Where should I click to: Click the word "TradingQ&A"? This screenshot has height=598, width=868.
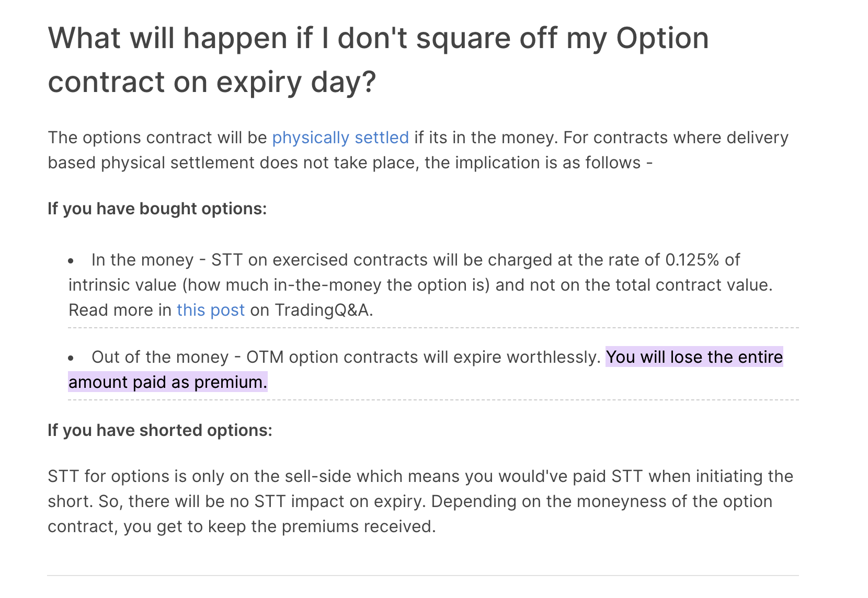point(323,310)
